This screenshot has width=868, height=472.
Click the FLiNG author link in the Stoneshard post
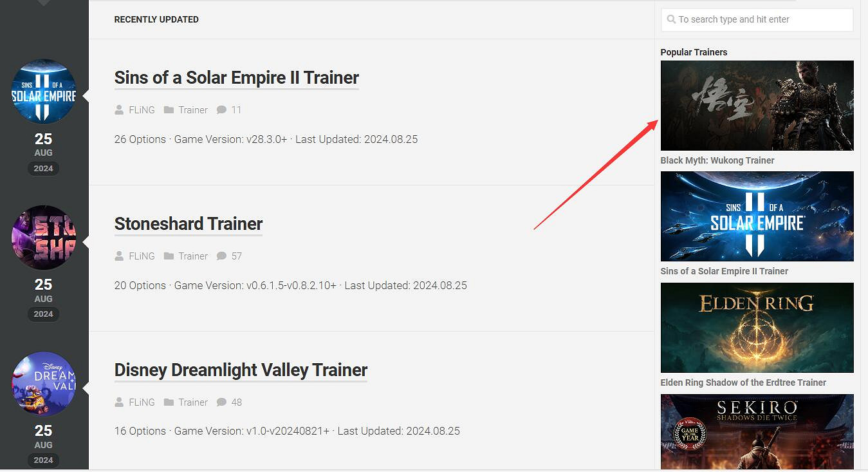142,256
